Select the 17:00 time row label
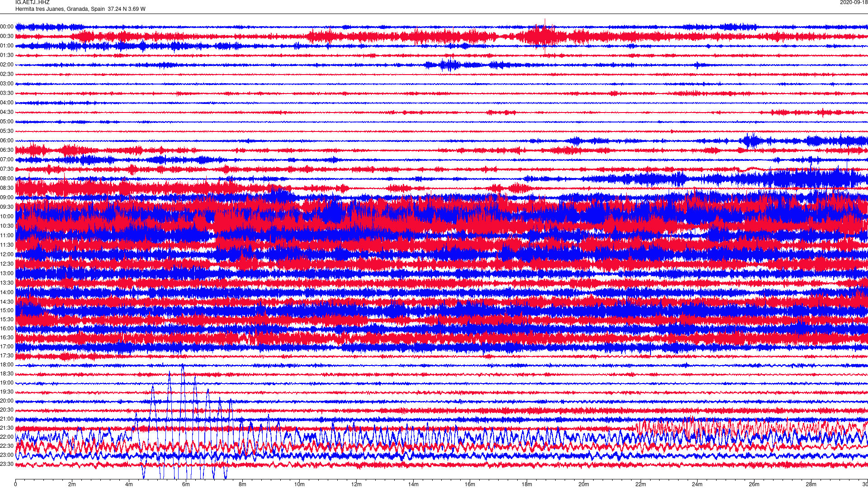This screenshot has height=488, width=868. [7, 347]
